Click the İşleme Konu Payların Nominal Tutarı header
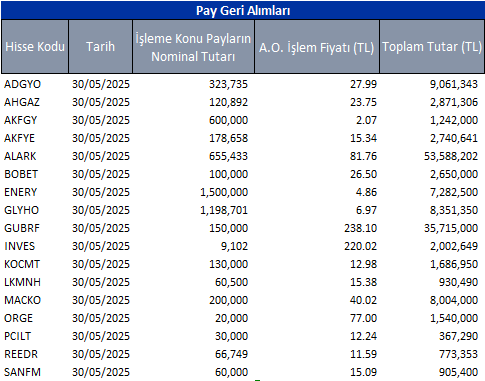This screenshot has width=485, height=381. [x=193, y=47]
